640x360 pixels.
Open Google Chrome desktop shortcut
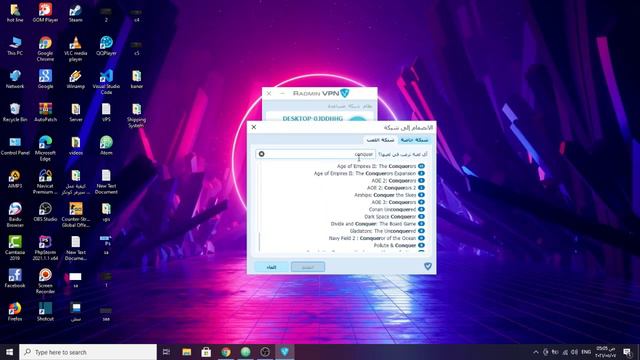click(45, 49)
